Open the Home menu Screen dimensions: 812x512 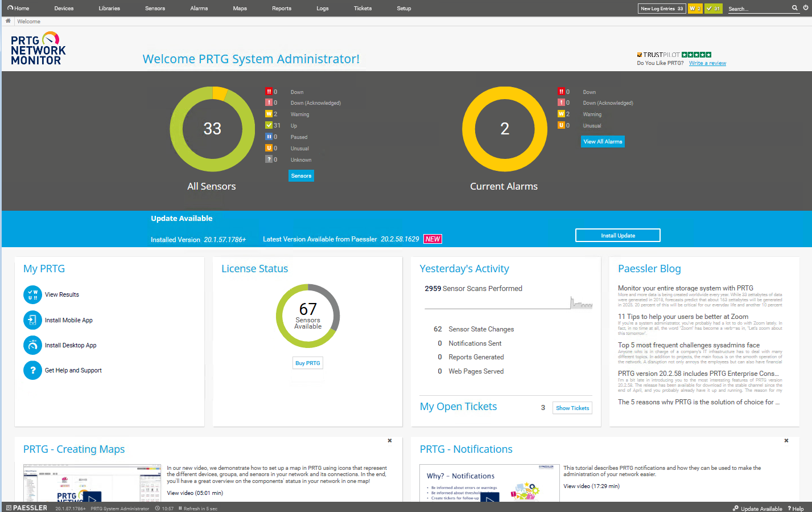(18, 9)
